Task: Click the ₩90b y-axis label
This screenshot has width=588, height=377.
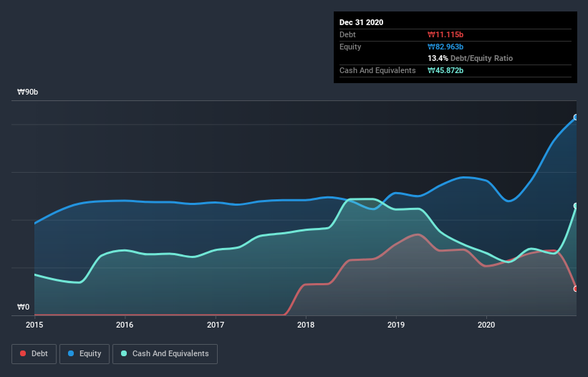Action: 27,92
